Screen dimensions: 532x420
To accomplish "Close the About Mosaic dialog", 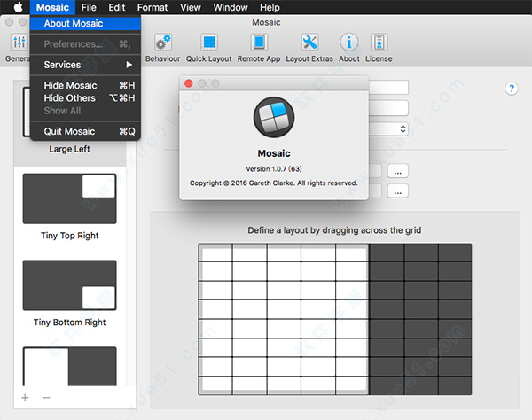I will 189,83.
